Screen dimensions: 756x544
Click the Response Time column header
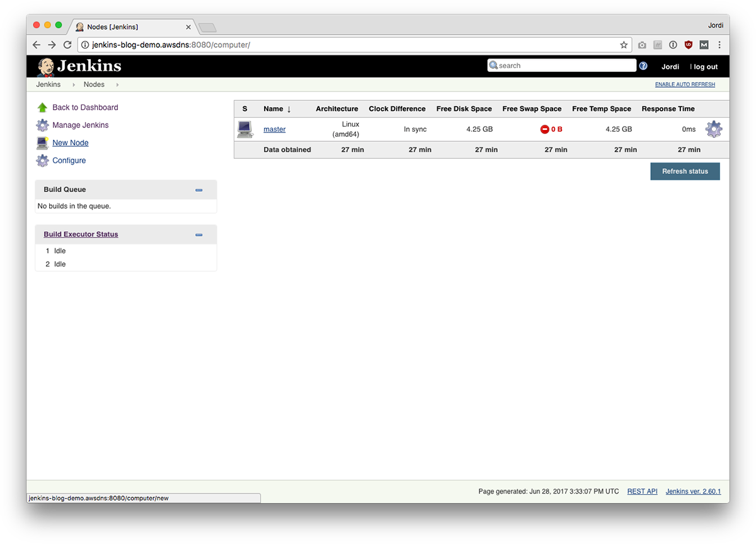coord(668,109)
